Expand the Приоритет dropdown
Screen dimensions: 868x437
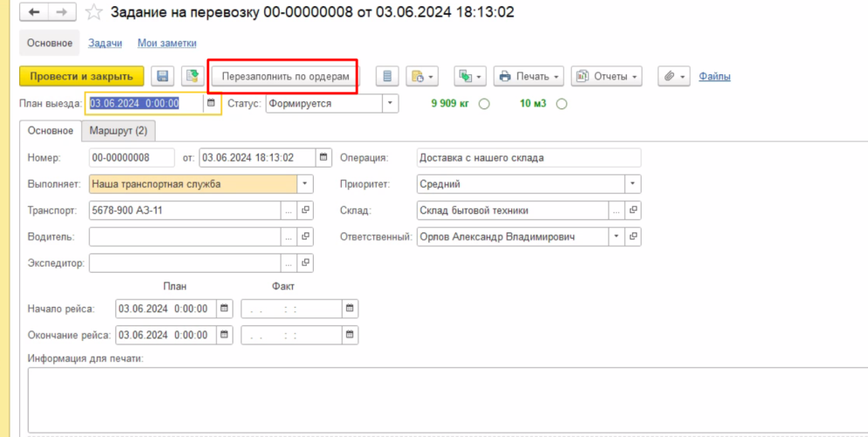[x=632, y=184]
